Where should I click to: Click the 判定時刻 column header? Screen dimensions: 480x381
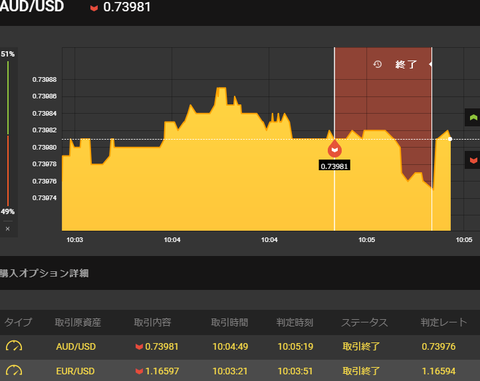(295, 322)
